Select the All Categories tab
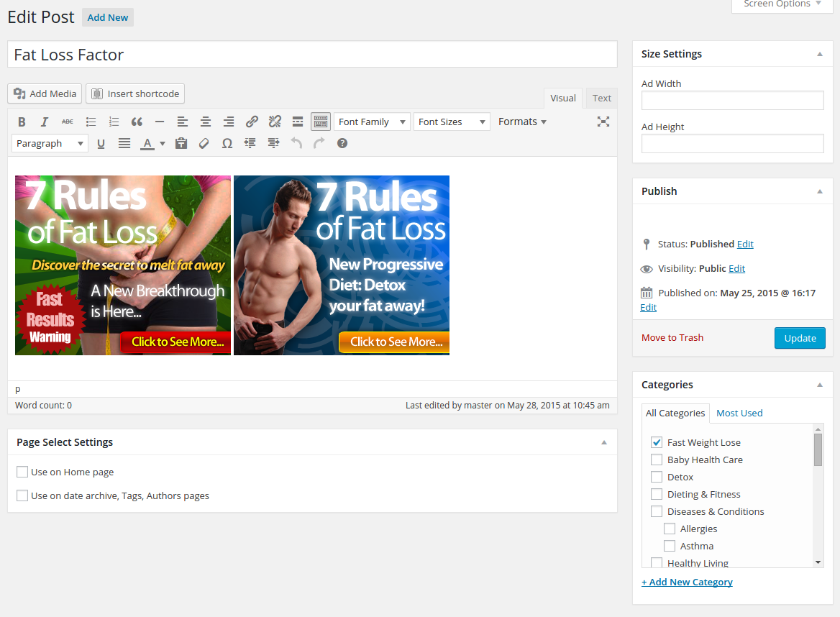Image resolution: width=840 pixels, height=617 pixels. (675, 413)
